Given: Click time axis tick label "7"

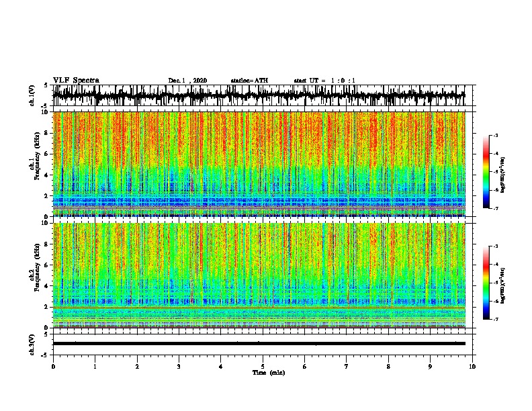Looking at the screenshot, I should [x=347, y=366].
